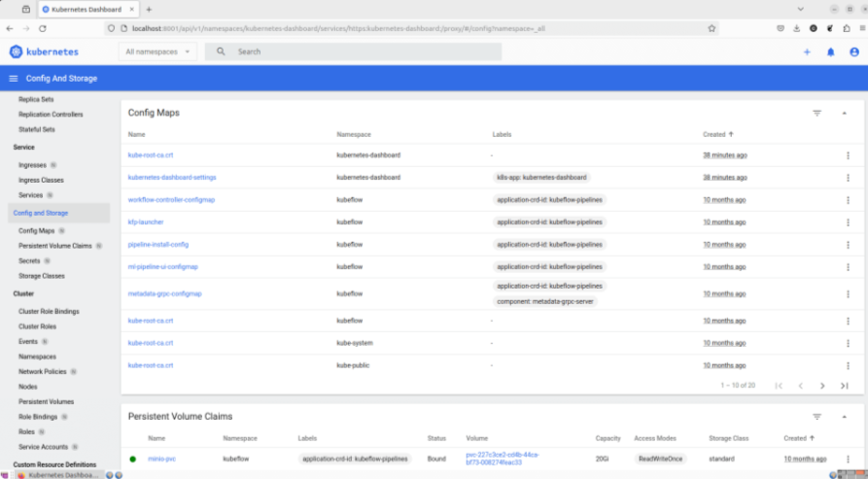
Task: Open the workflow-controller-configmap link
Action: pos(172,200)
